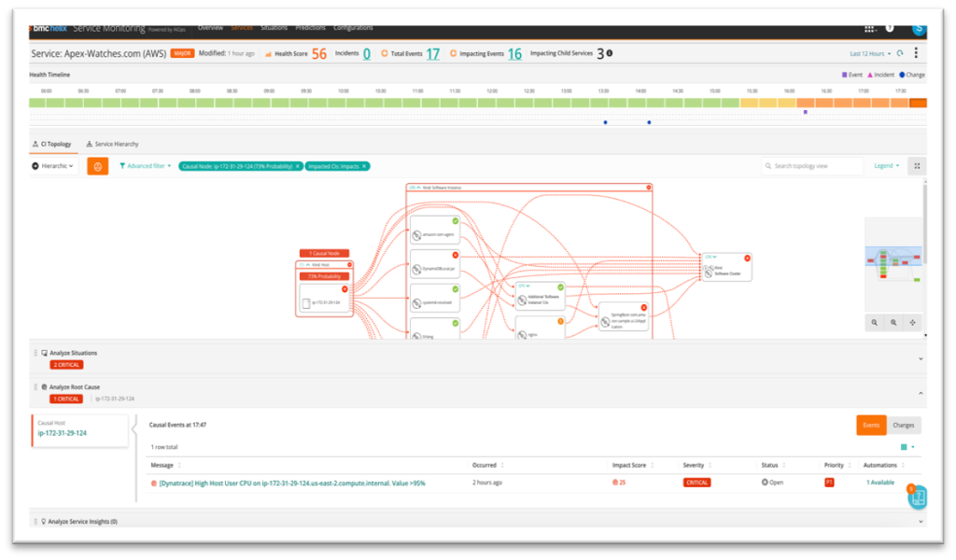The height and width of the screenshot is (560, 956).
Task: Open the Legend dropdown
Action: tap(887, 166)
